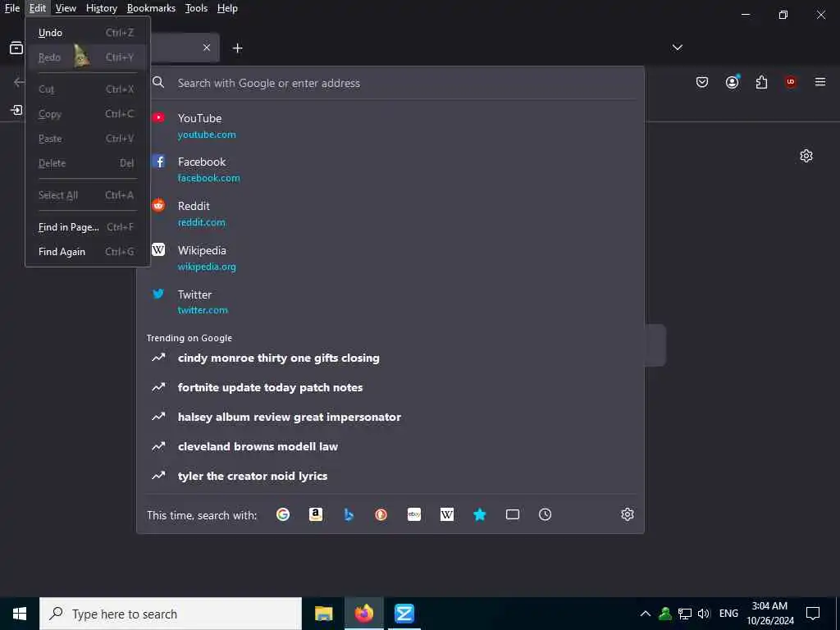Open the Twitter suggestion
Viewport: 840px width, 630px height.
coord(390,302)
